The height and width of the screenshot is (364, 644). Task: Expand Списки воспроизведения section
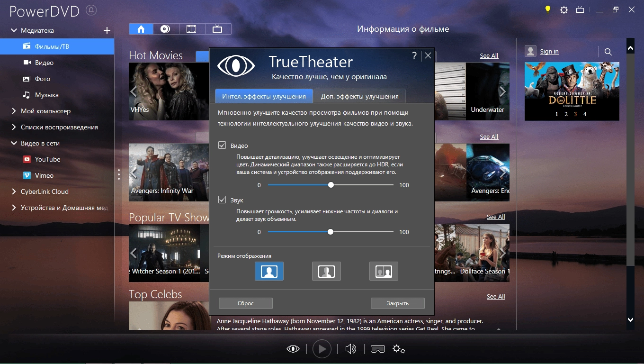click(x=14, y=127)
